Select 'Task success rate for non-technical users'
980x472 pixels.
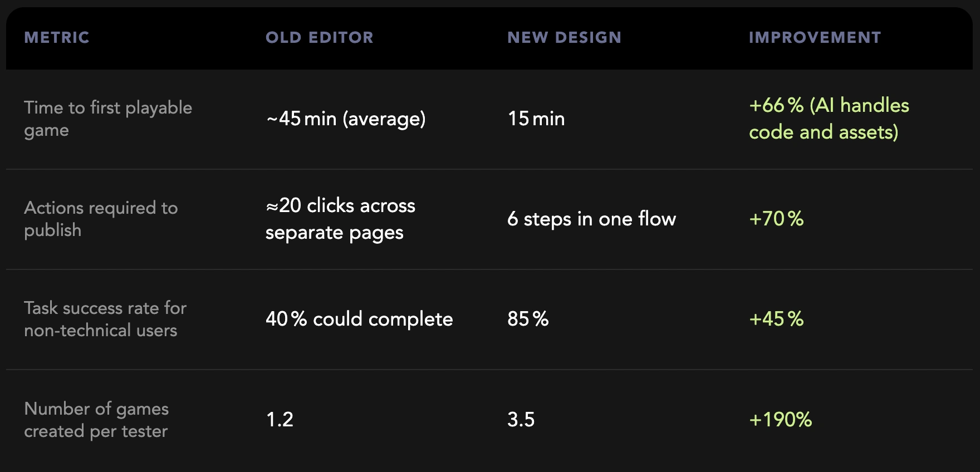click(105, 319)
